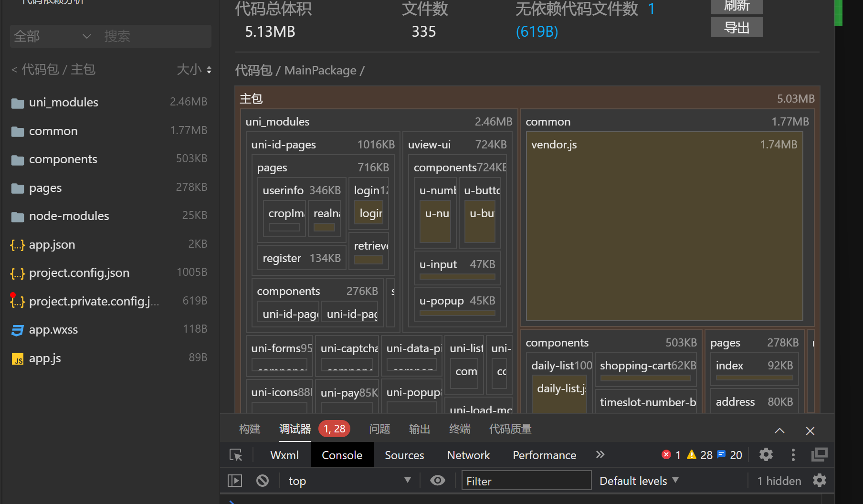This screenshot has height=504, width=863.
Task: Clear the console with the ban icon
Action: pyautogui.click(x=263, y=481)
